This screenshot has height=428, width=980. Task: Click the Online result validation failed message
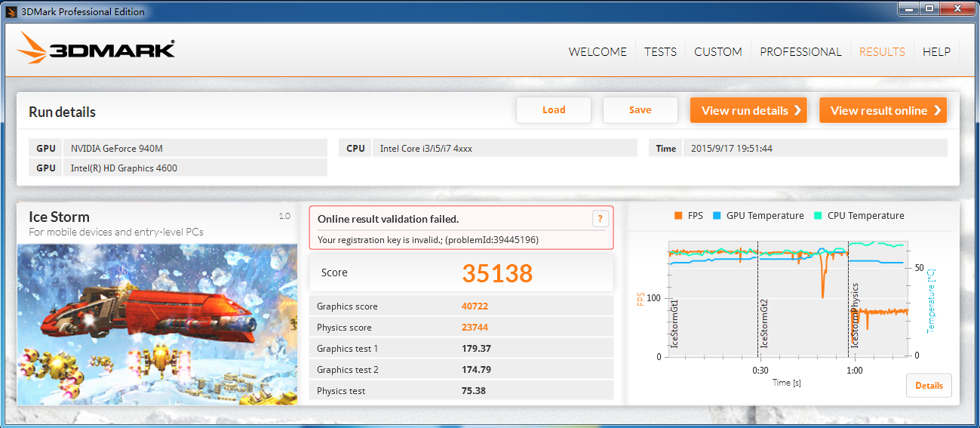click(388, 219)
